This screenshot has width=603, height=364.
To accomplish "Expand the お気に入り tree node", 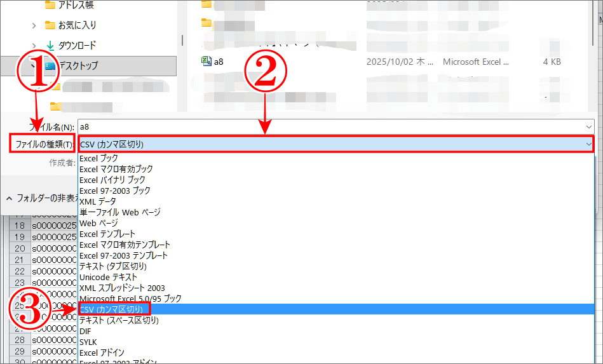I will click(34, 25).
